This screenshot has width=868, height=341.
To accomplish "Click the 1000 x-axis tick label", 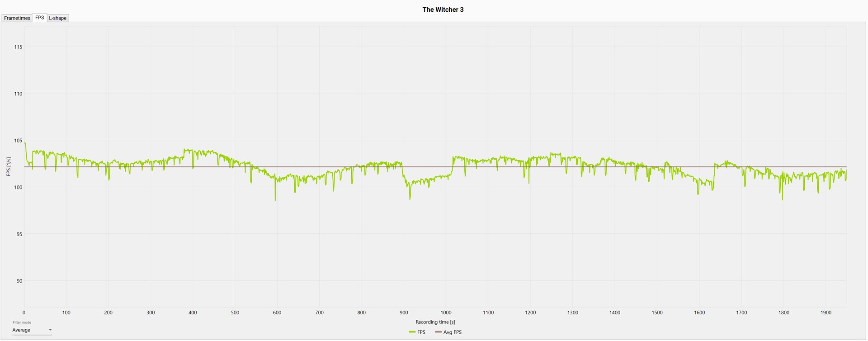I will click(446, 313).
